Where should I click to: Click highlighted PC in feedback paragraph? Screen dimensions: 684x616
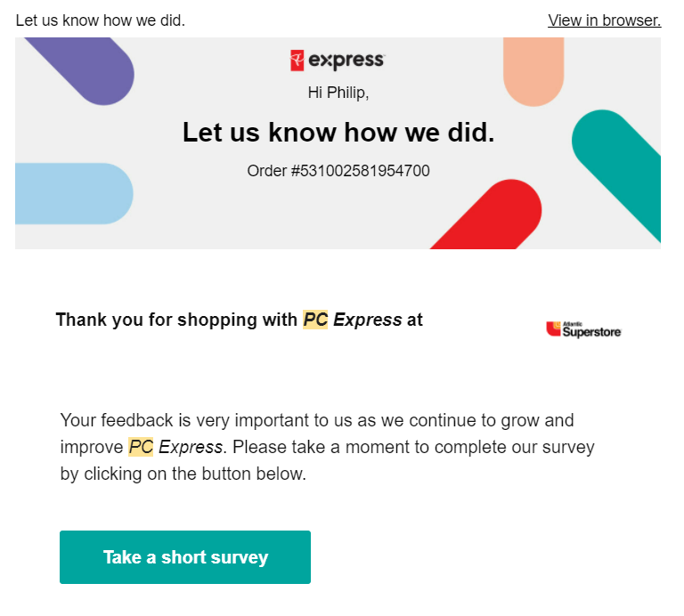[141, 447]
